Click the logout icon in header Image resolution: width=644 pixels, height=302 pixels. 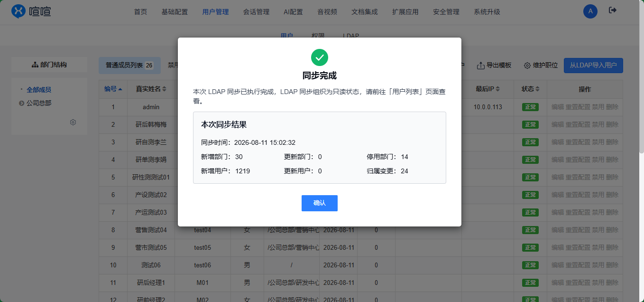pyautogui.click(x=613, y=10)
